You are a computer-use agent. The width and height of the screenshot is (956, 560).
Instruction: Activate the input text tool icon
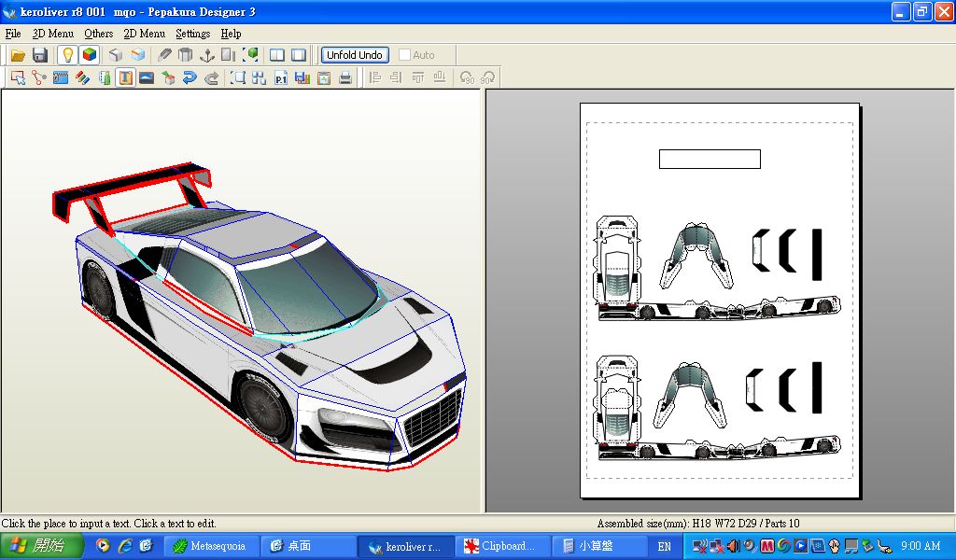point(124,78)
